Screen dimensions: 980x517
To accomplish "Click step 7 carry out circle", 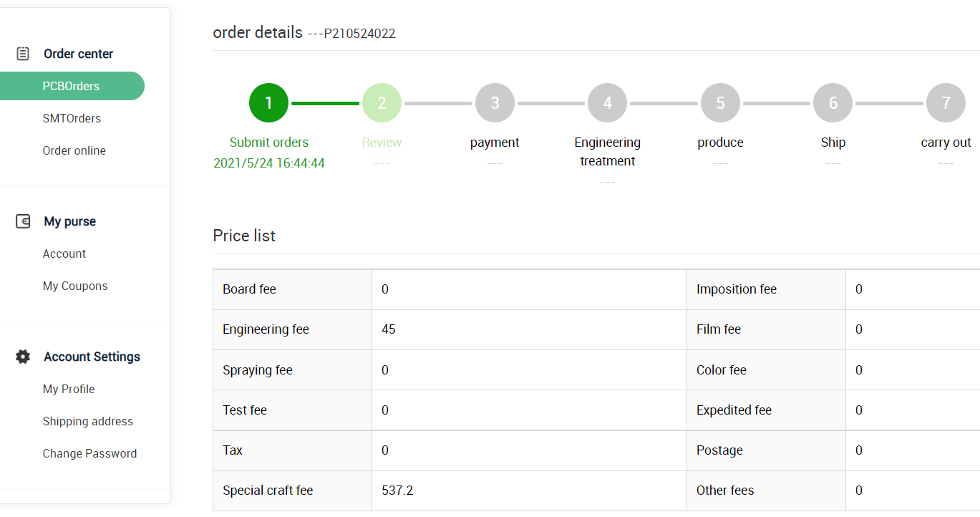I will 946,103.
